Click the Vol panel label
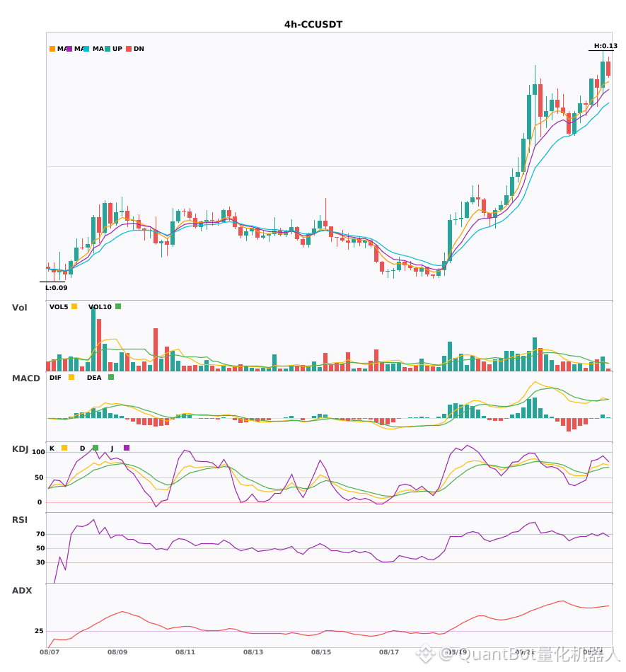The width and height of the screenshot is (626, 672). coord(20,308)
